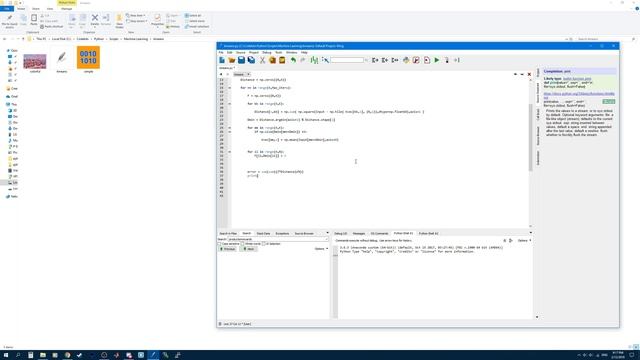Open Options dropdown in the Python Shell panel
640x360 pixels.
[x=524, y=240]
